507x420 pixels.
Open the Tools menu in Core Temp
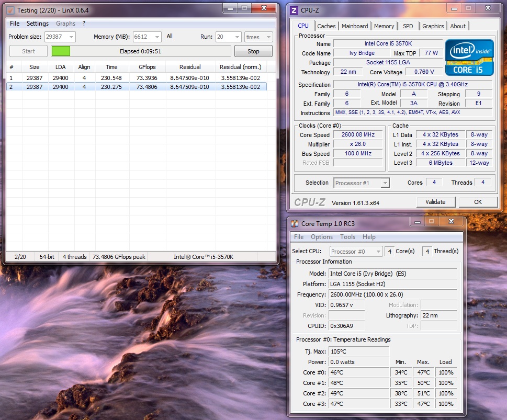tap(347, 237)
